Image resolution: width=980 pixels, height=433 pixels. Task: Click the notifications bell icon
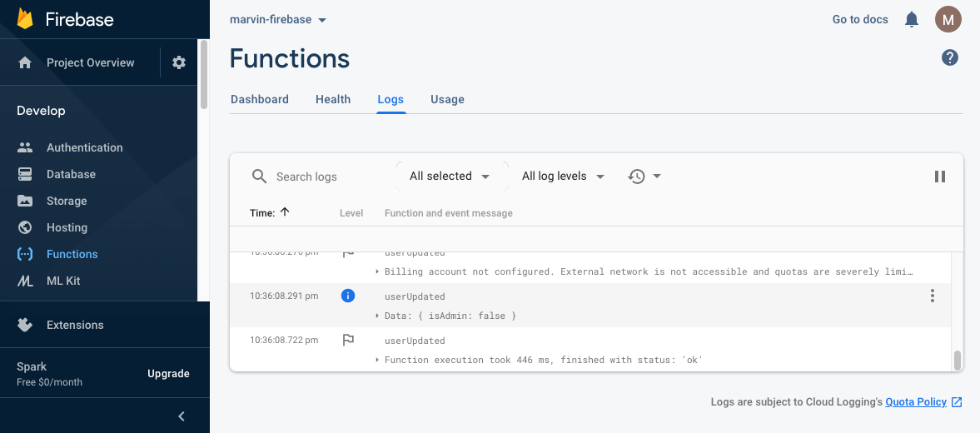912,19
